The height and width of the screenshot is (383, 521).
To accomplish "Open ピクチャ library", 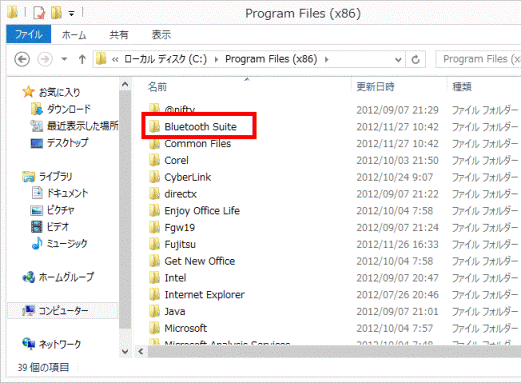I will tap(60, 210).
